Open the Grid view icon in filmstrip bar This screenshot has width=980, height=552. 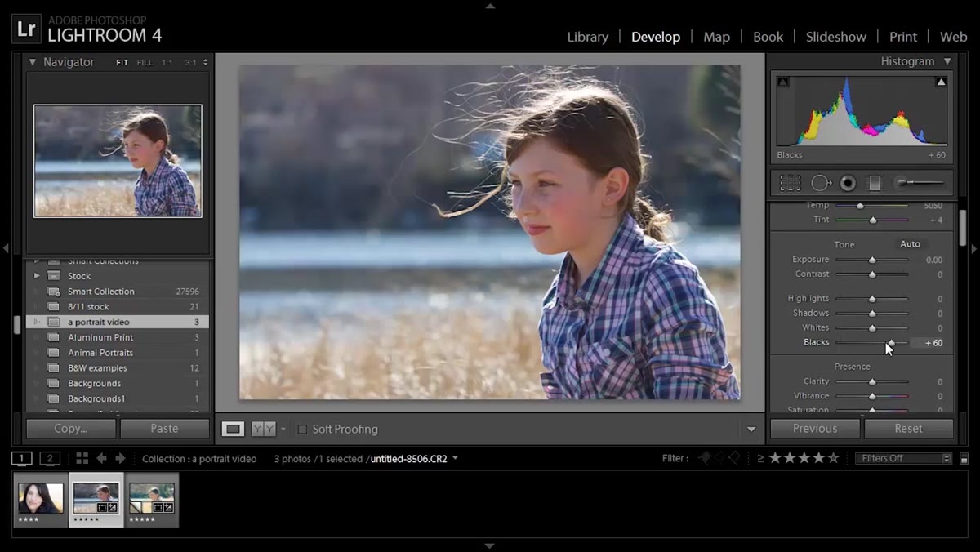[x=82, y=458]
